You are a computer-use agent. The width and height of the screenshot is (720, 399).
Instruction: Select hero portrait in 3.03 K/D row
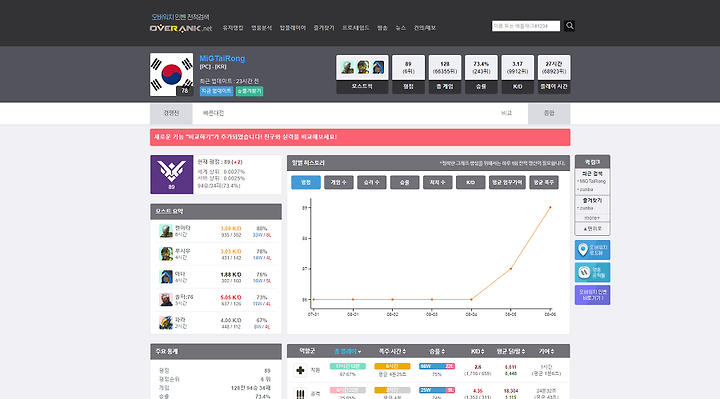click(x=166, y=254)
